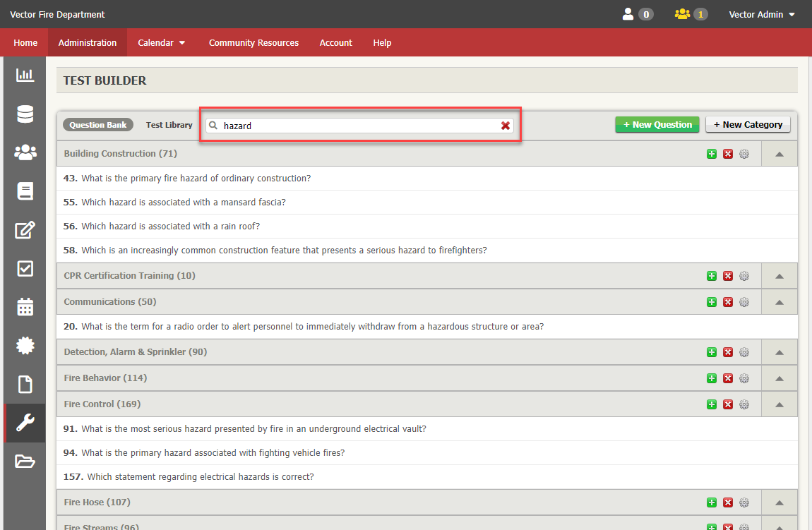This screenshot has width=812, height=530.
Task: Click the sidebar book icon
Action: (x=25, y=191)
